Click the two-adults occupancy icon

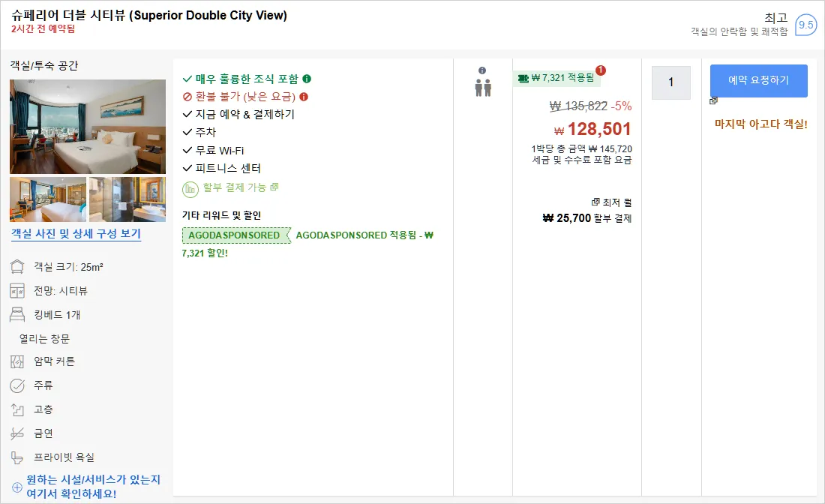coord(483,88)
